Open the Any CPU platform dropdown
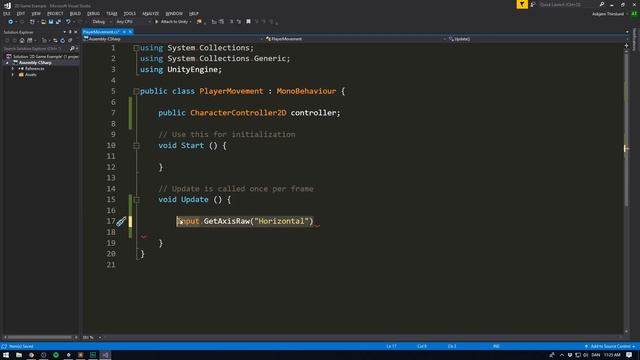This screenshot has width=640, height=360. point(133,22)
